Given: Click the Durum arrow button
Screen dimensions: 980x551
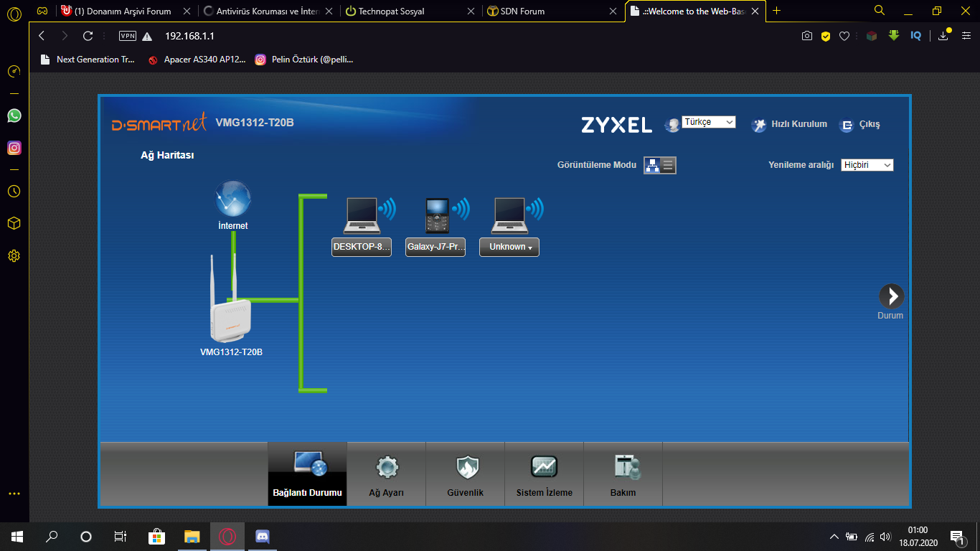Looking at the screenshot, I should tap(892, 296).
